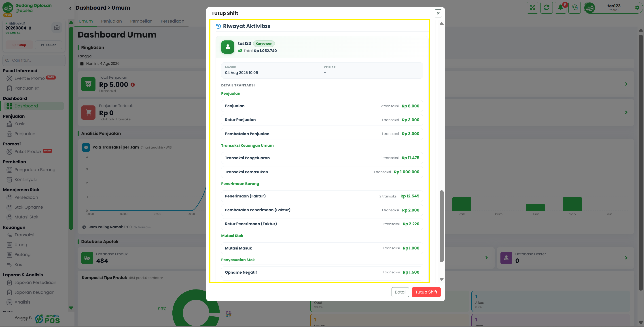Switch to the Penjualan tab

(x=111, y=21)
